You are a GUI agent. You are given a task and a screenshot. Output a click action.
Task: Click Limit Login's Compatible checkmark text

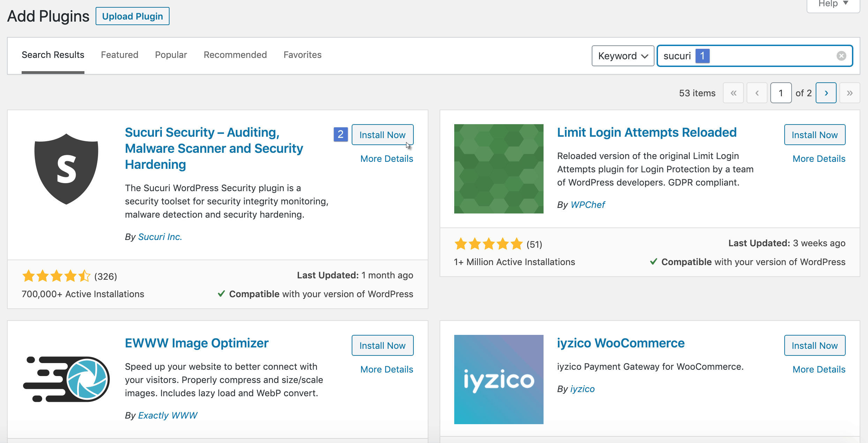click(x=747, y=262)
